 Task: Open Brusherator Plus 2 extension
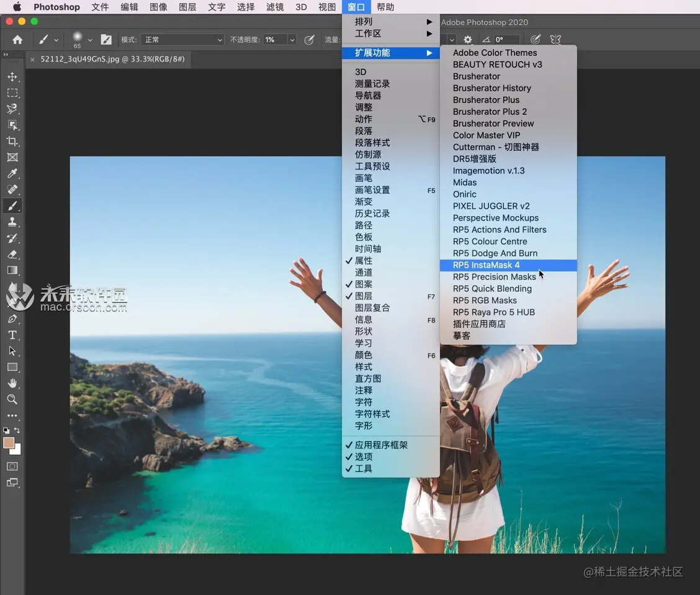(x=508, y=112)
